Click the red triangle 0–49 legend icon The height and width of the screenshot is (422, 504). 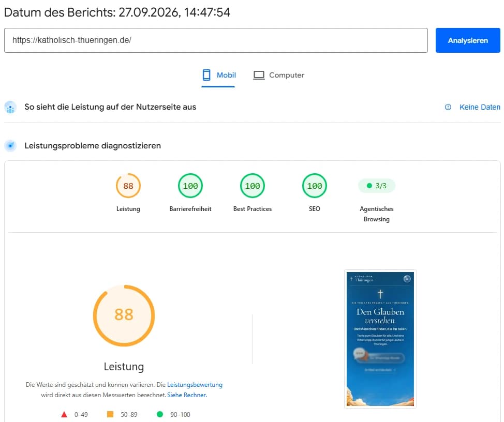tap(64, 414)
